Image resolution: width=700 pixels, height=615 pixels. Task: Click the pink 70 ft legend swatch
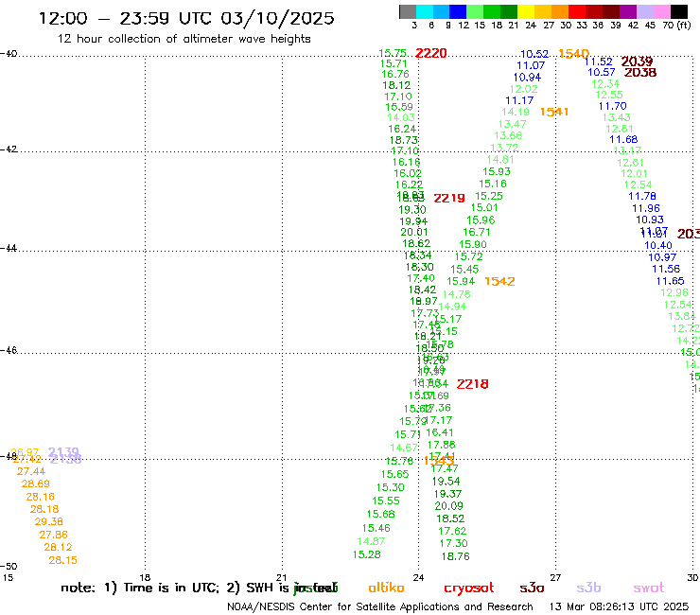[x=661, y=11]
